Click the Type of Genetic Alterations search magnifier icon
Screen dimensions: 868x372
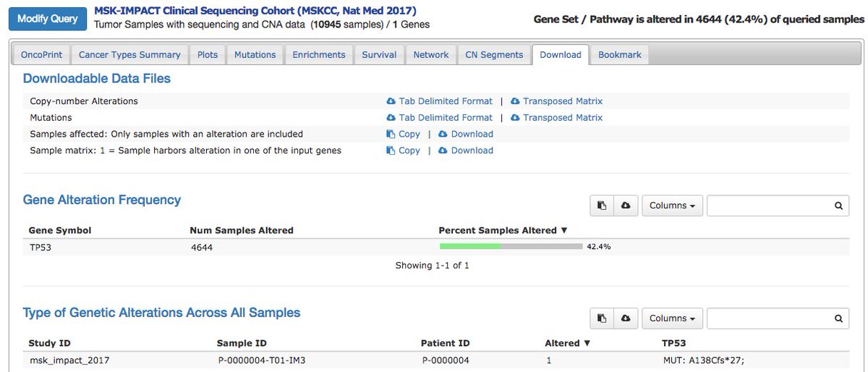pos(839,318)
